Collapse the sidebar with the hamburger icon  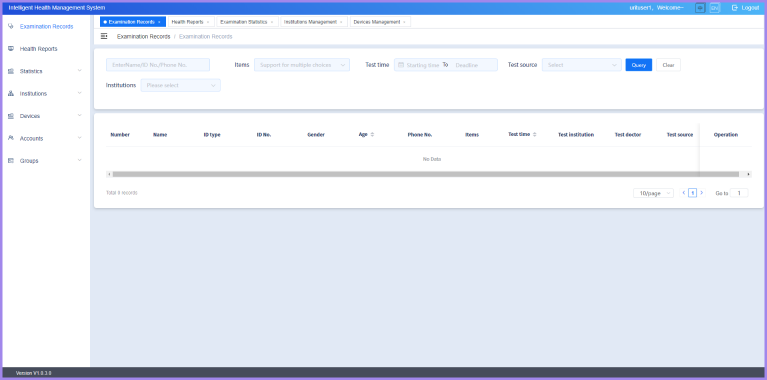[x=104, y=36]
